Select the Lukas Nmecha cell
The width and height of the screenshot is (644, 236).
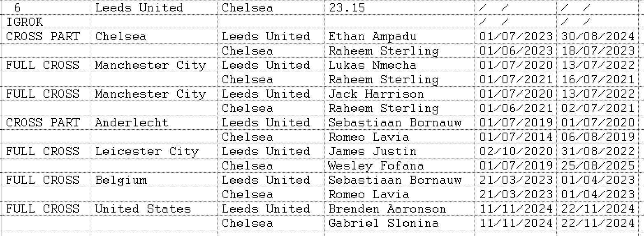click(x=372, y=65)
